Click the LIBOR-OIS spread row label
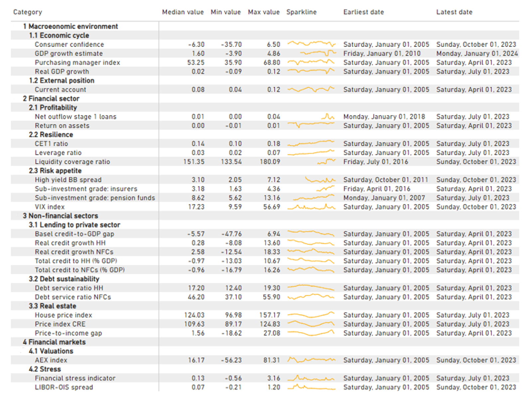 click(x=64, y=387)
